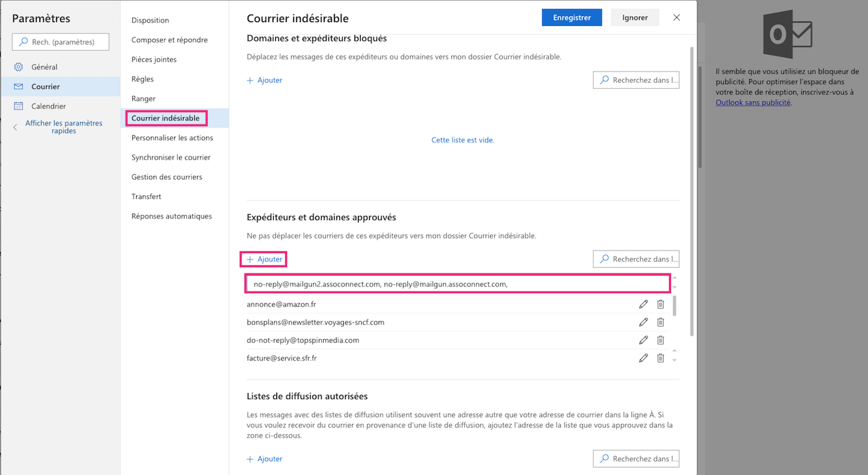Image resolution: width=868 pixels, height=475 pixels.
Task: Click the pencil icon for facture@service.sfr.fr
Action: [x=644, y=358]
